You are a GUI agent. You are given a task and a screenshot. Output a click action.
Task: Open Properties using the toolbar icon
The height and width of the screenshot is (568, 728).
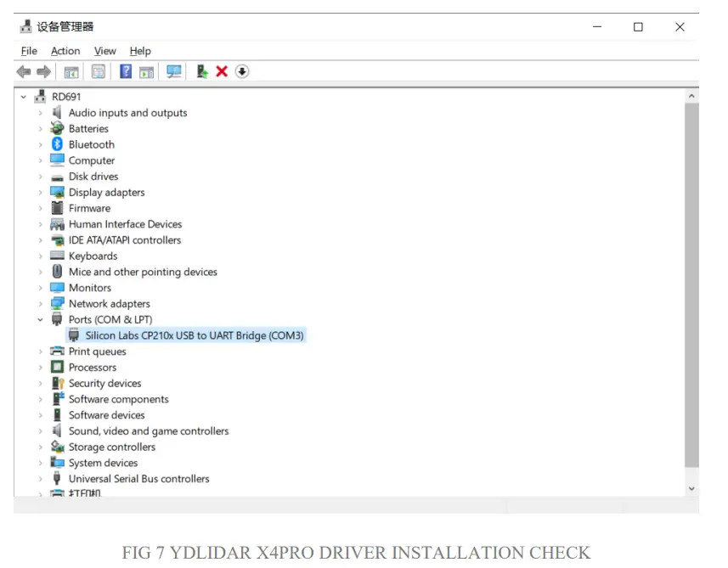(99, 71)
